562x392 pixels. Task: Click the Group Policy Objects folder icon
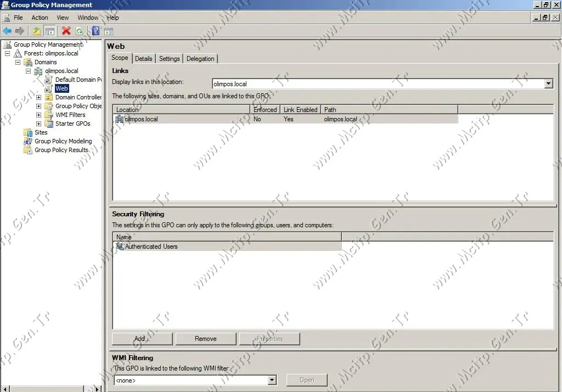click(48, 106)
